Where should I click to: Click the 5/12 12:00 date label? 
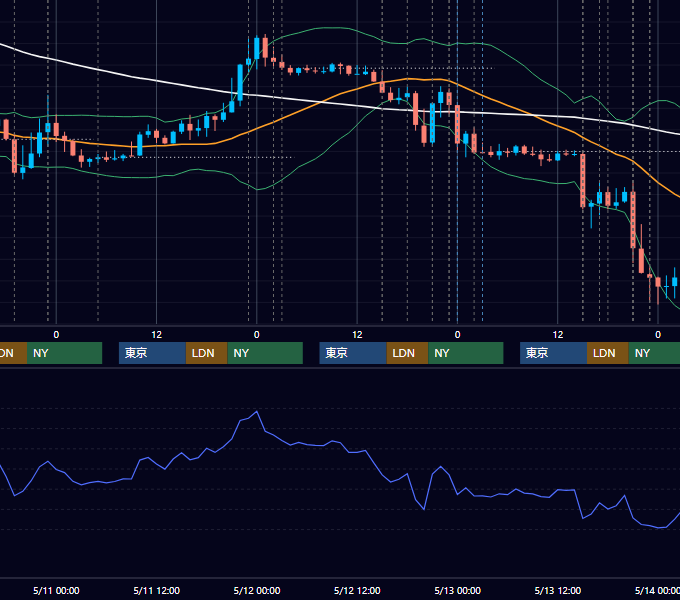pos(357,590)
